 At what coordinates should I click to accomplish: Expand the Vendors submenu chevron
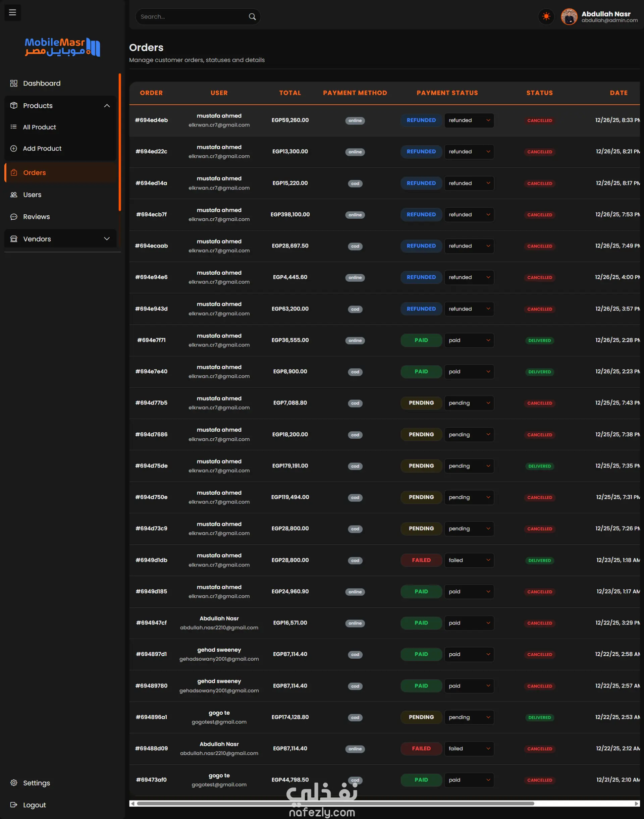coord(107,239)
